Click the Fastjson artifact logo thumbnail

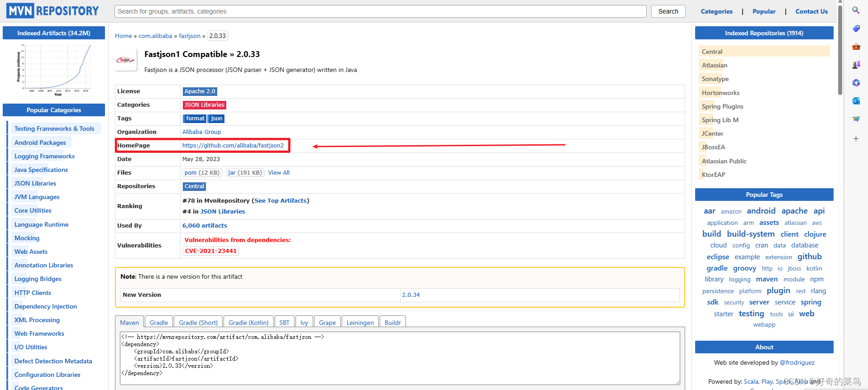pos(126,60)
